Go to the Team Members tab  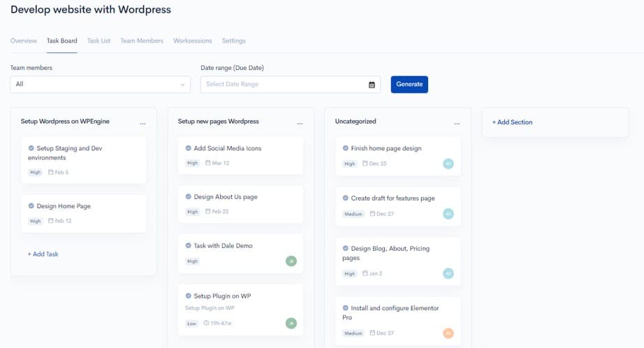pos(142,41)
